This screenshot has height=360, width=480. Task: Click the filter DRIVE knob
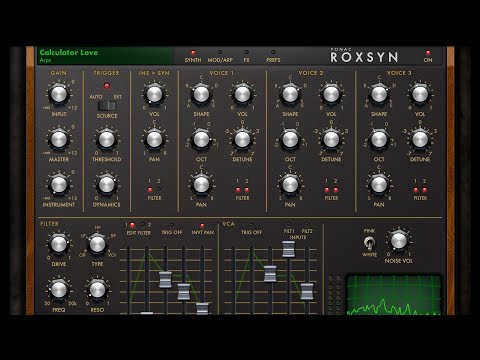coord(59,244)
